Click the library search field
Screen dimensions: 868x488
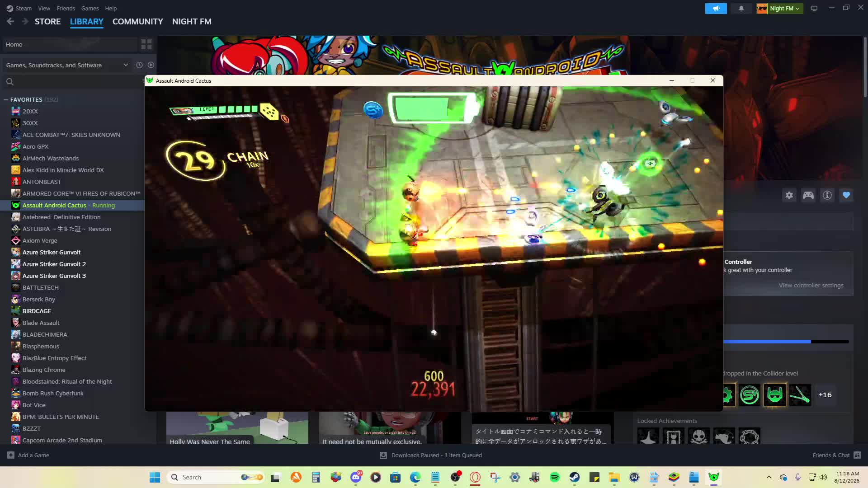[73, 82]
